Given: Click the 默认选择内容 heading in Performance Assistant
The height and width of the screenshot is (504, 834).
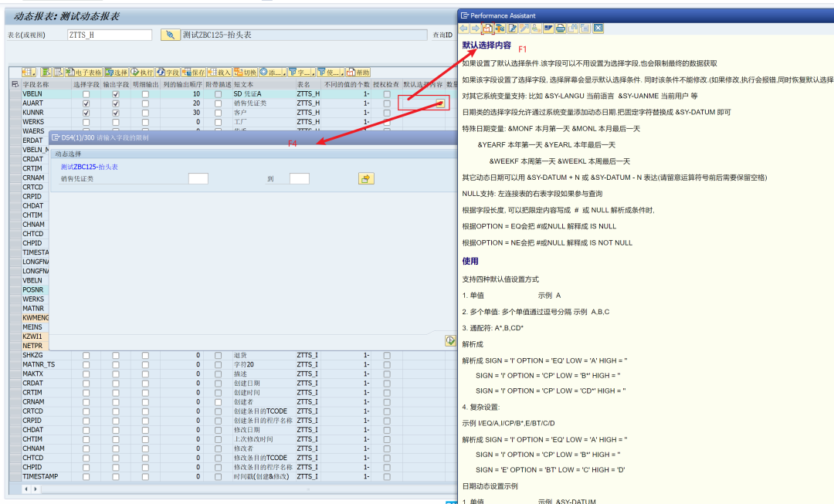Looking at the screenshot, I should (x=486, y=46).
